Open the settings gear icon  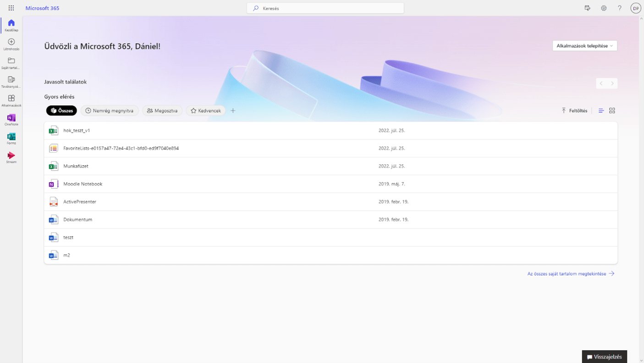(604, 8)
